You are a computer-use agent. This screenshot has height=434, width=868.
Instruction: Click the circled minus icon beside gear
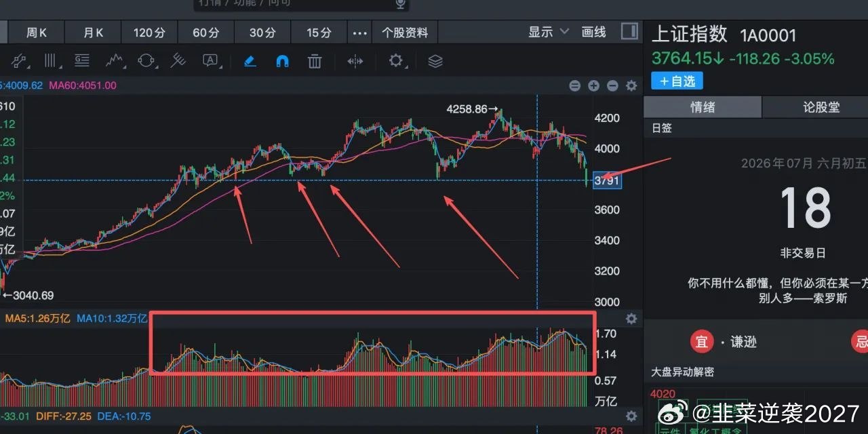click(612, 85)
